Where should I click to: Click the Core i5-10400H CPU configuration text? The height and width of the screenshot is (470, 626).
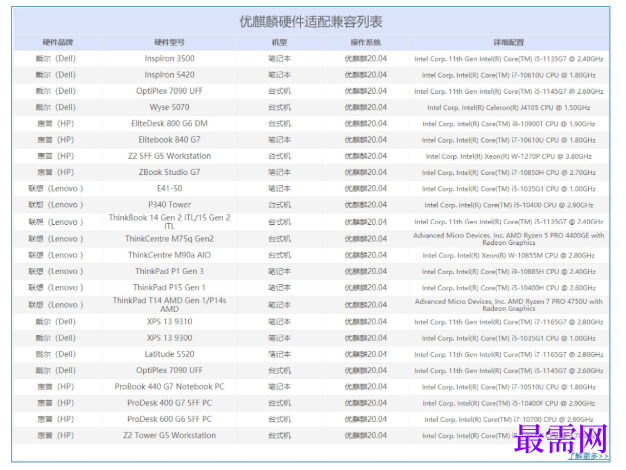509,288
